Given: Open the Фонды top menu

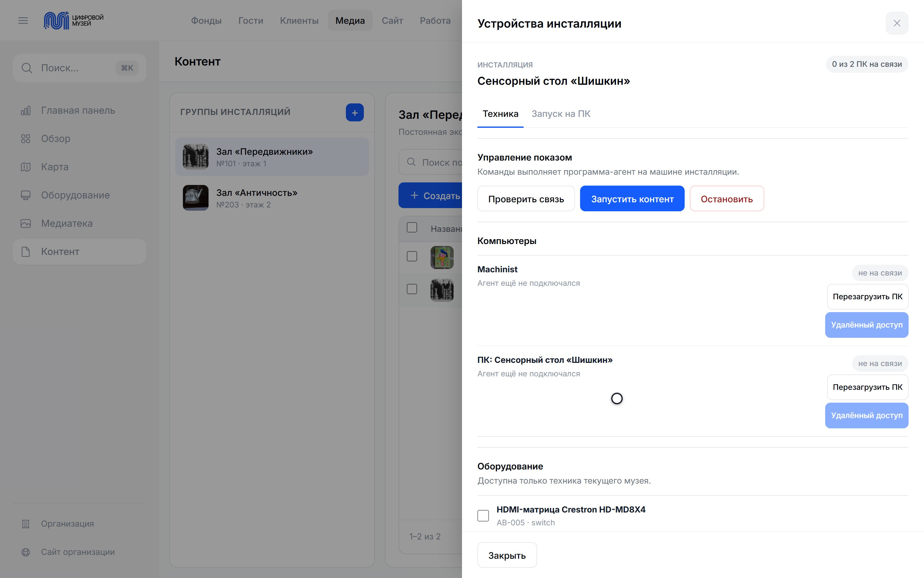Looking at the screenshot, I should pos(206,21).
